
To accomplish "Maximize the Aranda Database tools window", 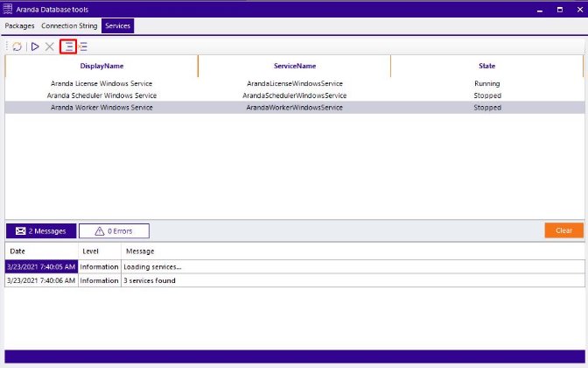I will point(560,10).
